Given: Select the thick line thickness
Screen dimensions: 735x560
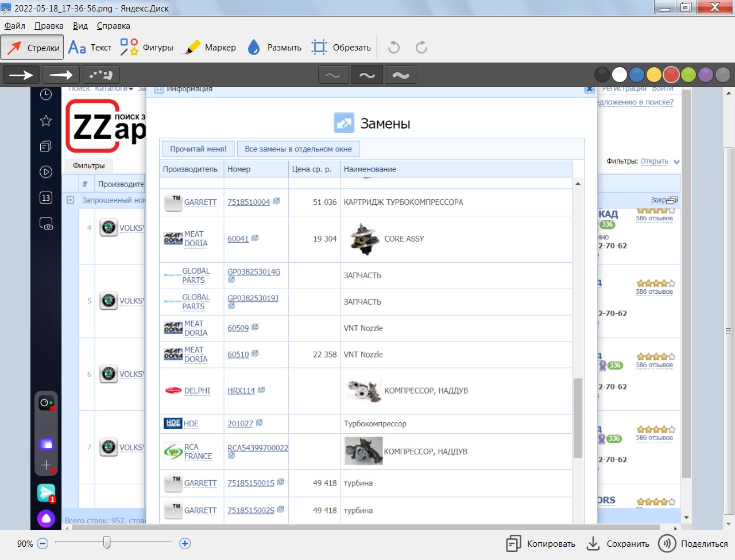Looking at the screenshot, I should (x=401, y=75).
